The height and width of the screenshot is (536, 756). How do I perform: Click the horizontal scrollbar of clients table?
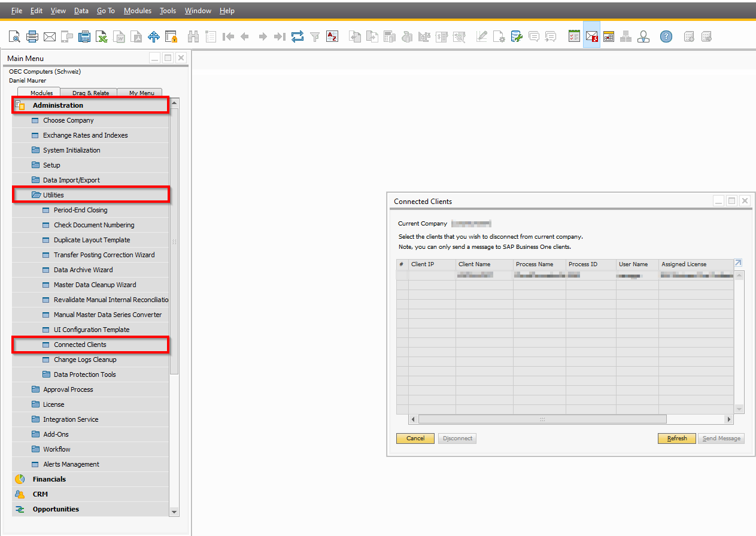coord(570,419)
